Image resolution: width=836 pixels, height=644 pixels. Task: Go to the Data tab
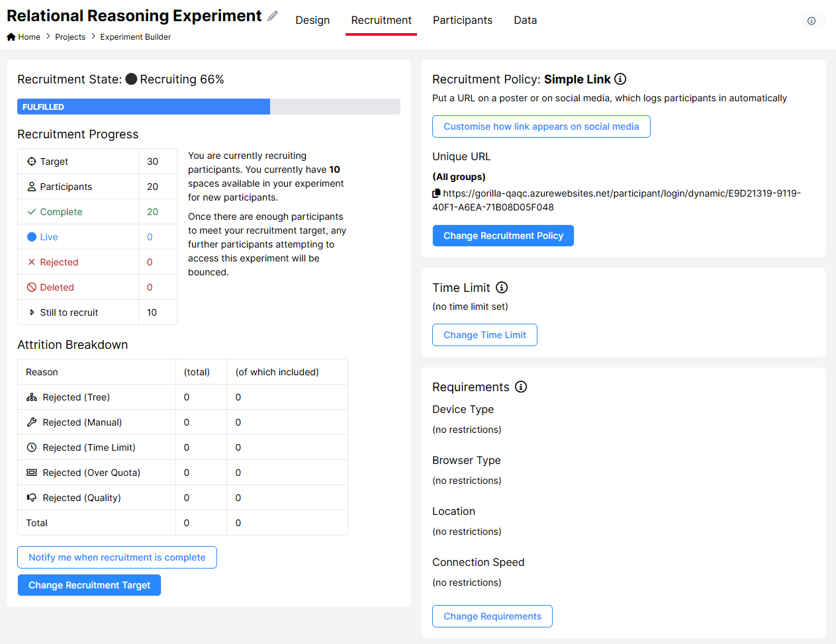point(526,21)
